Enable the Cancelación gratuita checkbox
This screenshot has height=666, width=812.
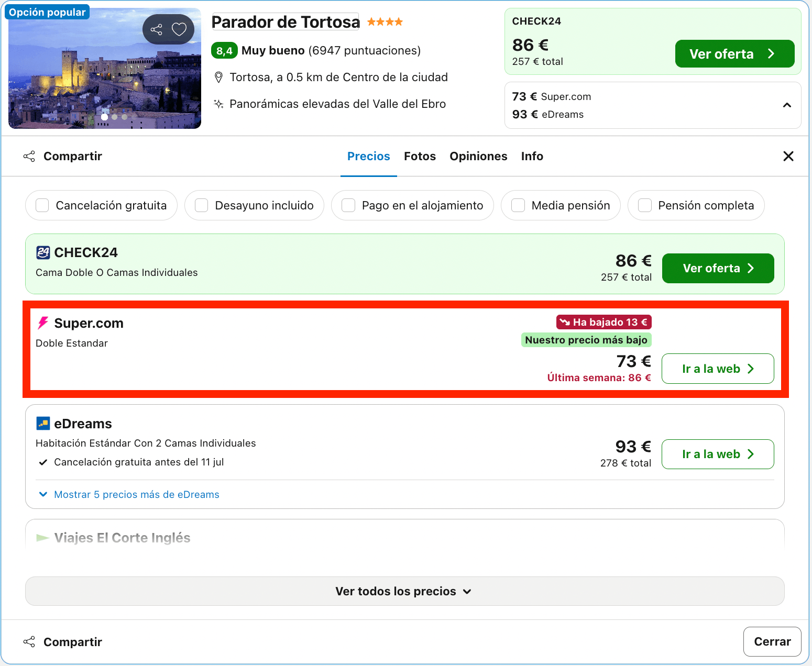point(42,205)
